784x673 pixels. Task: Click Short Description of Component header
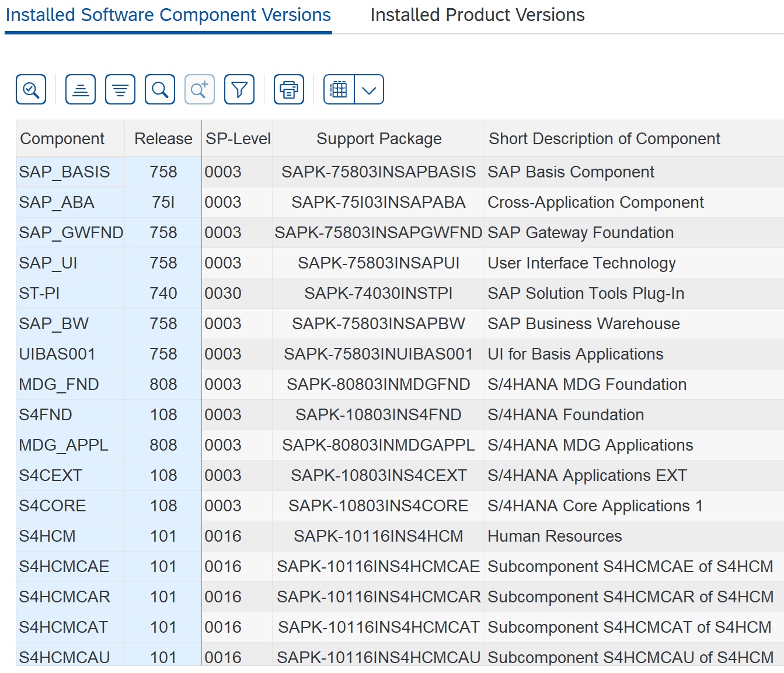604,138
